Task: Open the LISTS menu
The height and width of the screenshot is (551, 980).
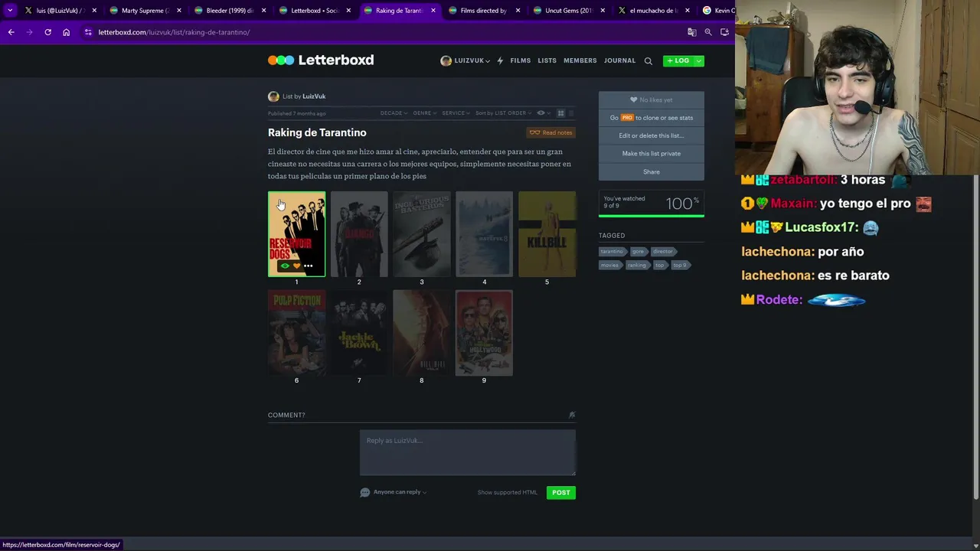Action: [547, 60]
